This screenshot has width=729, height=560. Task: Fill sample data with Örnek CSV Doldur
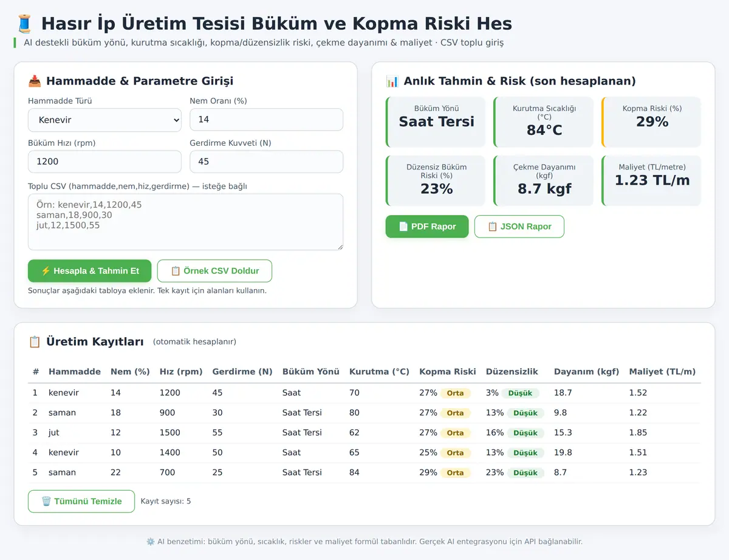214,271
